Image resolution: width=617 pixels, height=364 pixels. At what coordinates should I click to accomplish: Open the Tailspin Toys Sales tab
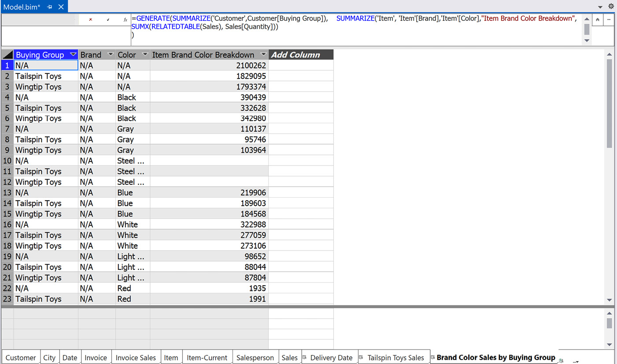395,357
